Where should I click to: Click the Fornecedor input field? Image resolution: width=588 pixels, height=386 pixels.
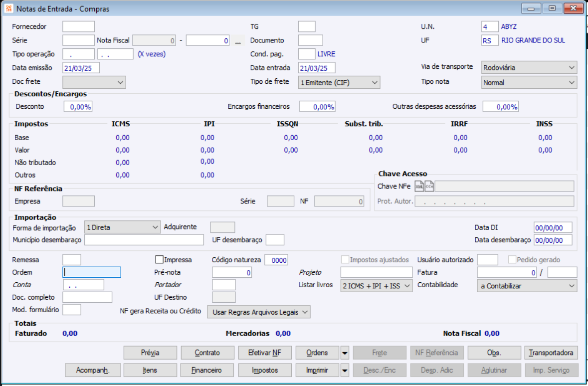pyautogui.click(x=78, y=27)
